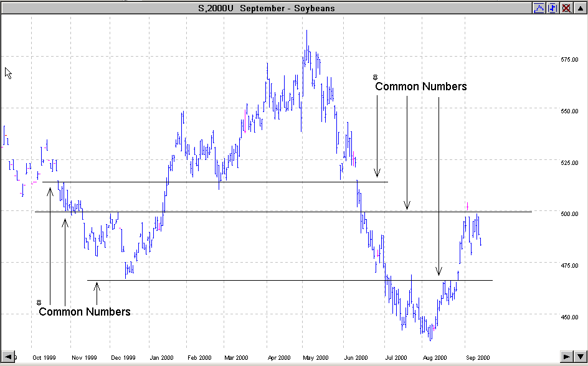Click the up arrow button in title bar
This screenshot has width=588, height=366.
coord(579,8)
